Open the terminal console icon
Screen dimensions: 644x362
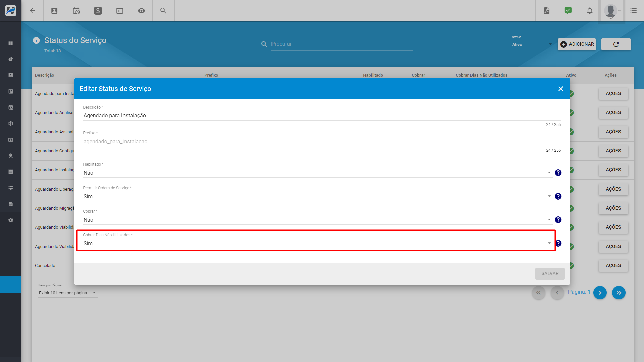120,11
